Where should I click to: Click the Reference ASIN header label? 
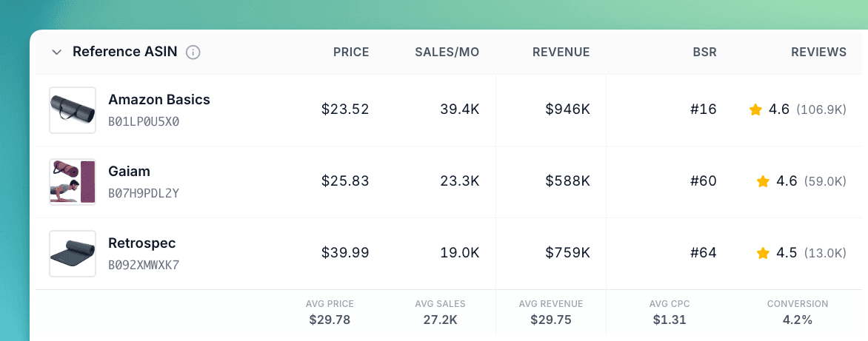[x=124, y=53]
